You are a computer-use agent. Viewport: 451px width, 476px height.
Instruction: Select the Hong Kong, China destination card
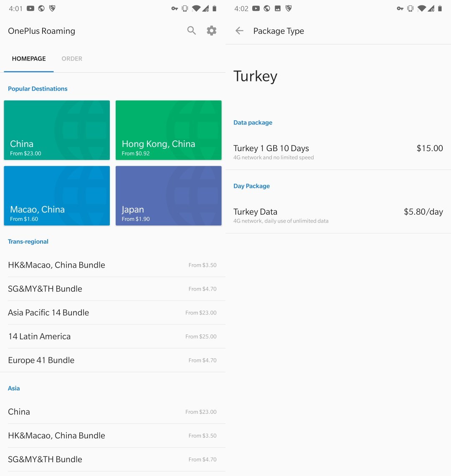pos(168,130)
